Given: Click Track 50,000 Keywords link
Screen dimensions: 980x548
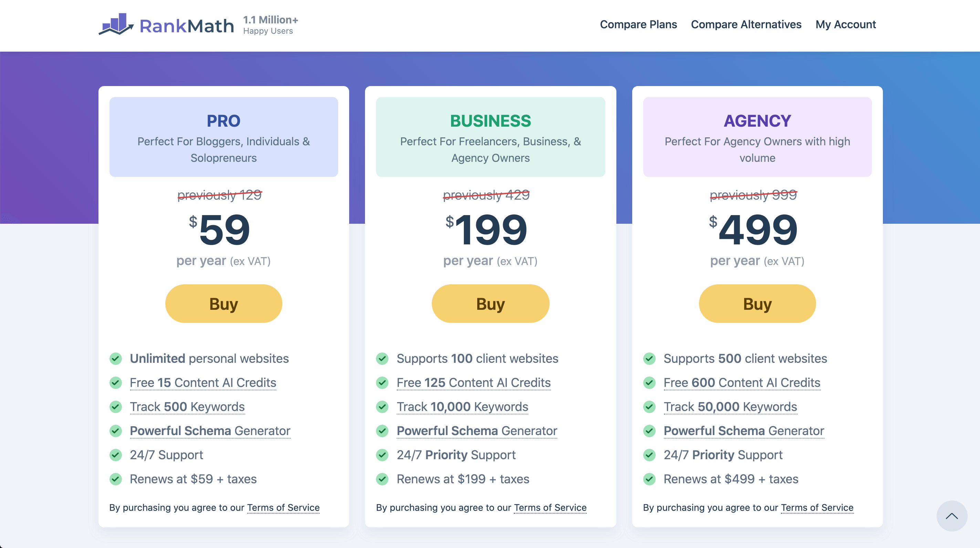Looking at the screenshot, I should click(730, 407).
